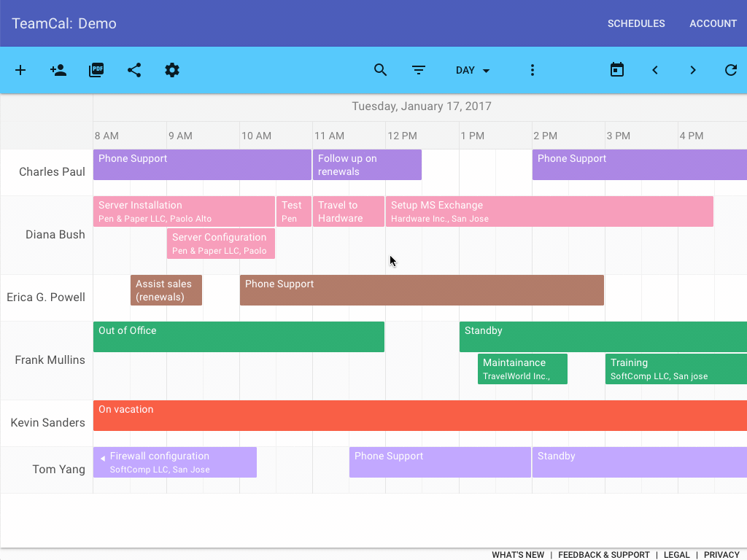Open the WHAT'S NEW link
747x560 pixels.
click(518, 555)
